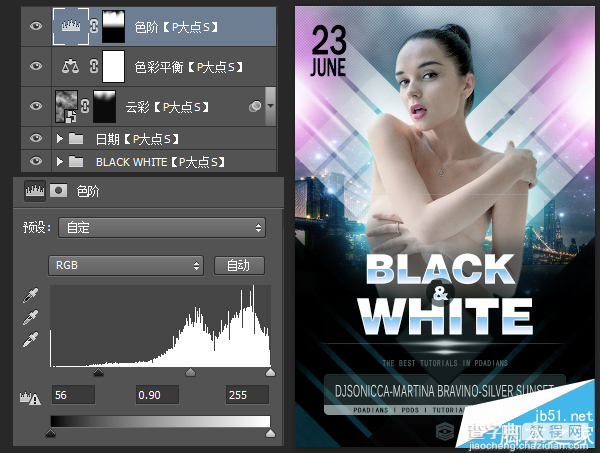Image resolution: width=600 pixels, height=453 pixels.
Task: Select the gray point eyedropper
Action: pyautogui.click(x=31, y=318)
